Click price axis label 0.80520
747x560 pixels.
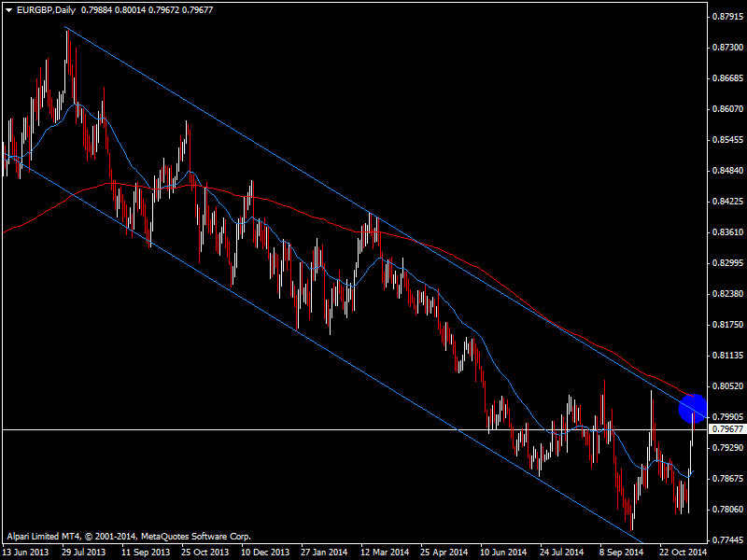point(727,385)
